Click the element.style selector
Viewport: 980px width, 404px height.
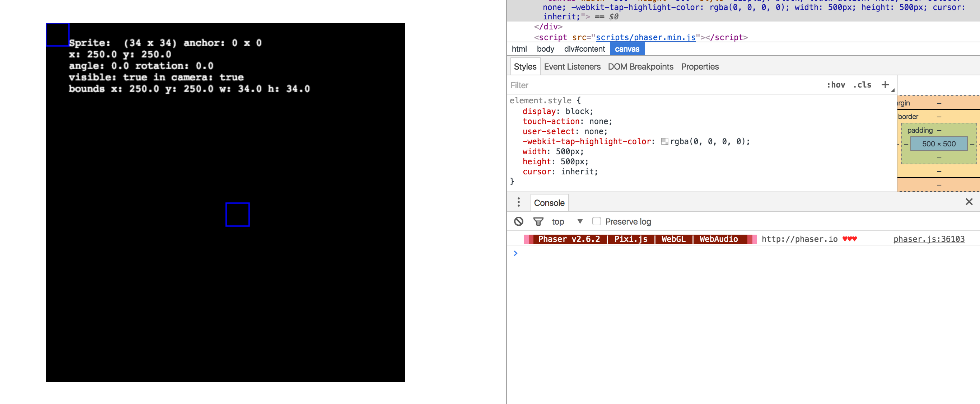click(x=540, y=100)
